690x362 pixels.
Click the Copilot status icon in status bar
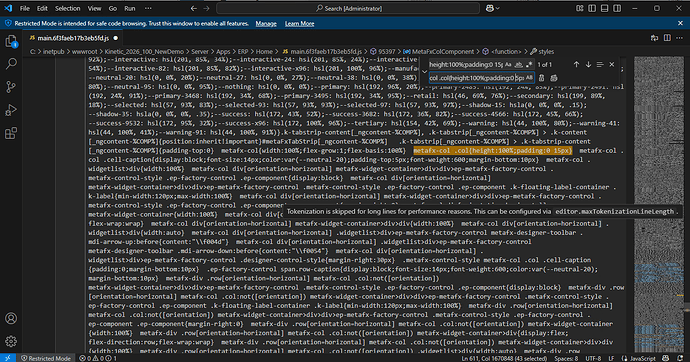coord(665,358)
